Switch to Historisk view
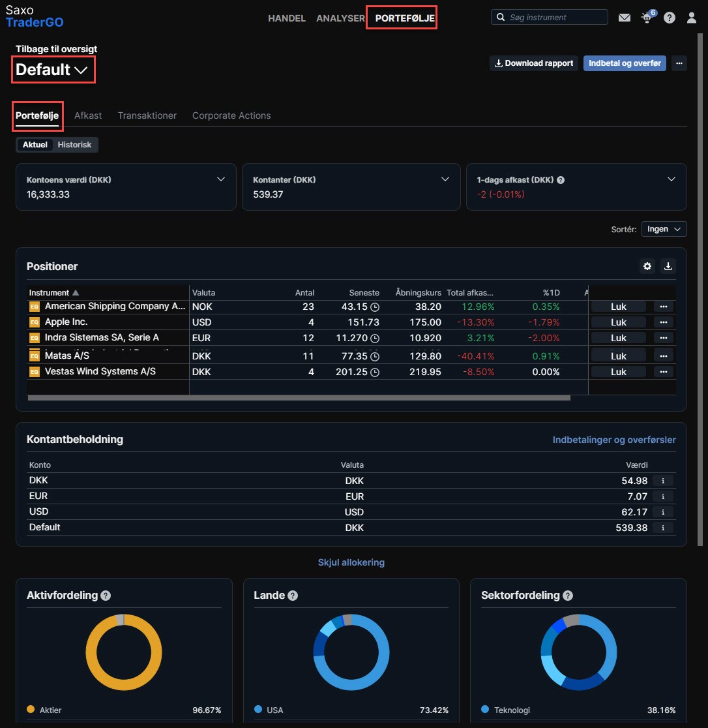 pos(74,145)
